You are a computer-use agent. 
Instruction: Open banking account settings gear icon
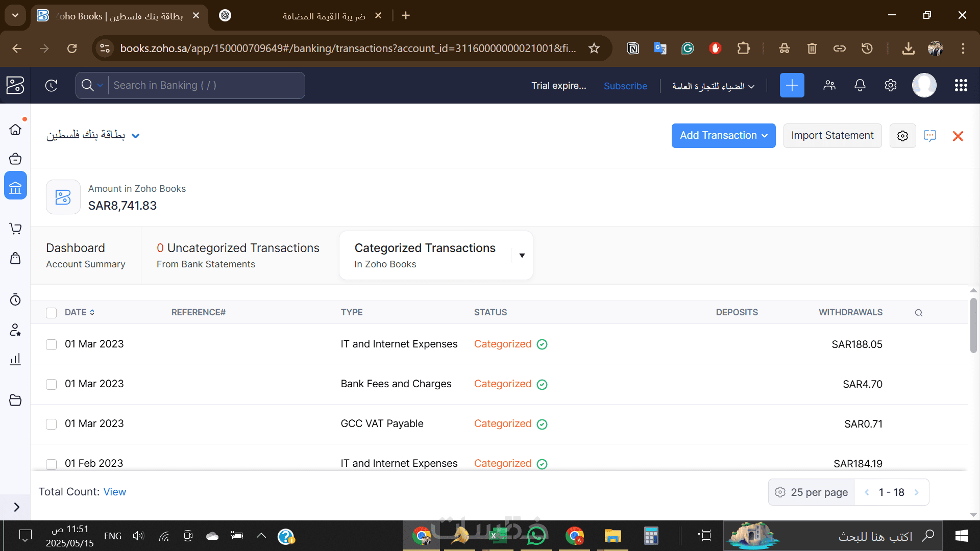tap(902, 136)
